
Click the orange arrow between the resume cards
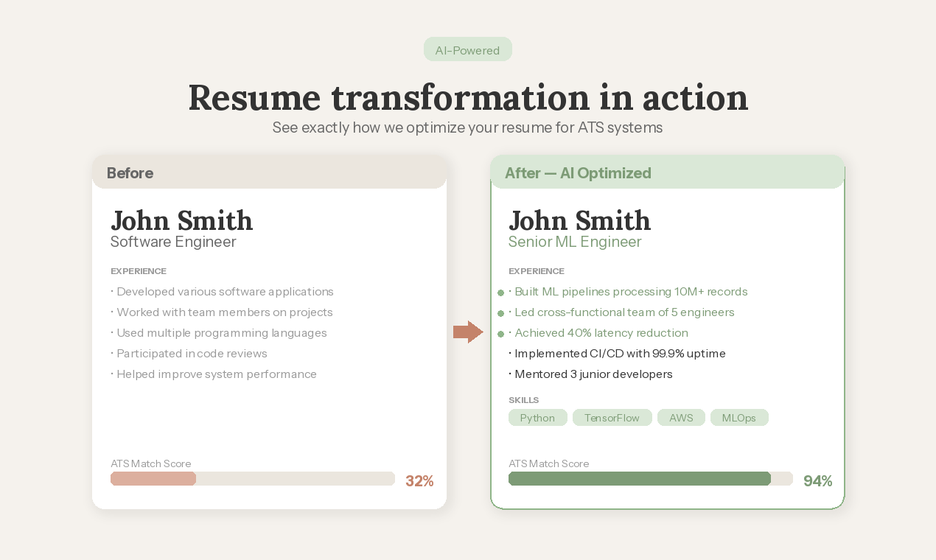pyautogui.click(x=469, y=332)
